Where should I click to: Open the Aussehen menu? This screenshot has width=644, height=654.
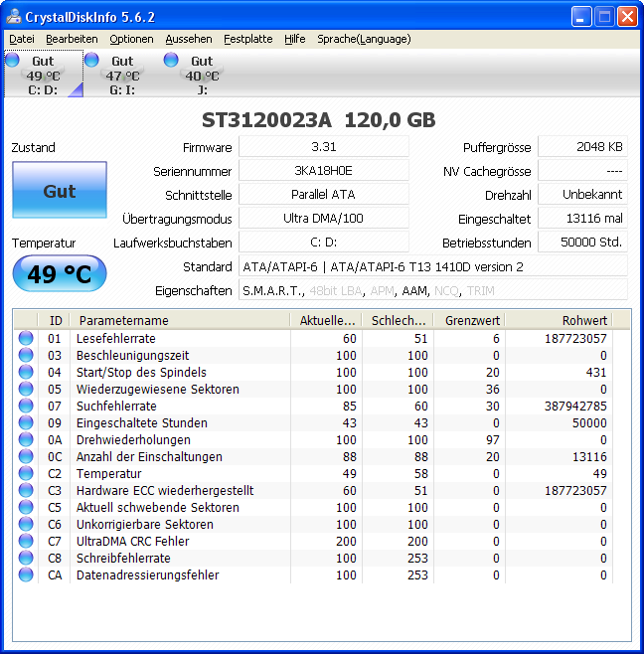pyautogui.click(x=189, y=39)
